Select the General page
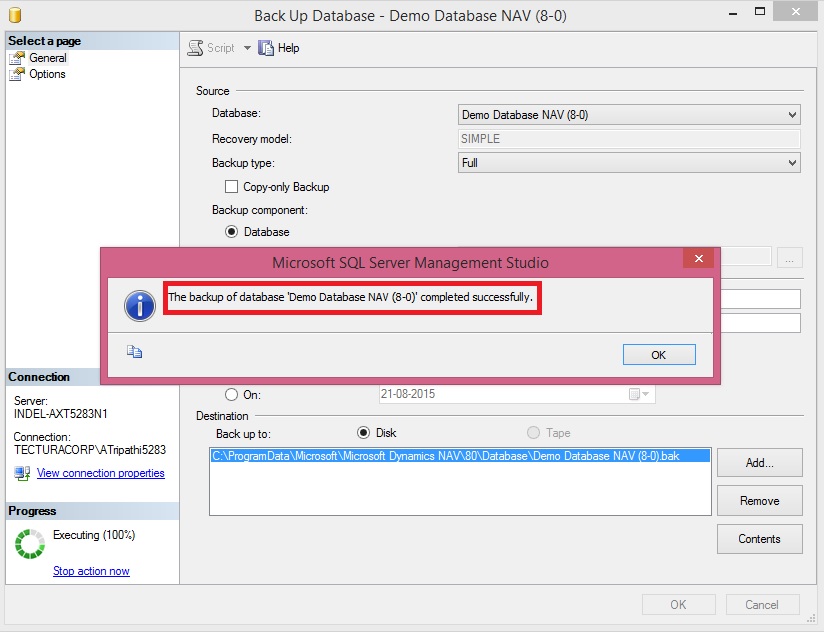Screen dimensions: 824x632 point(47,58)
